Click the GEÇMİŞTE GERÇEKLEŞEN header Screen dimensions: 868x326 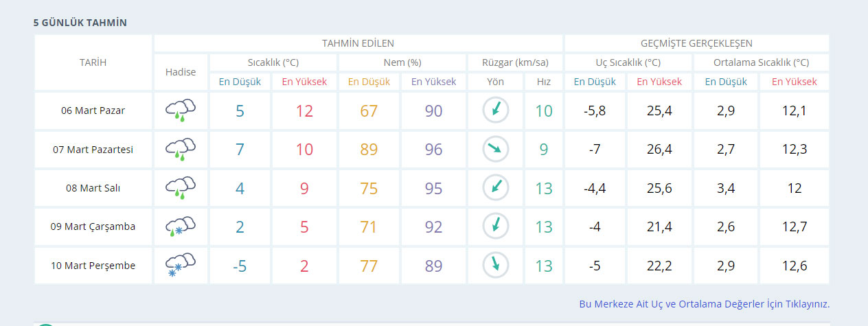(x=696, y=43)
